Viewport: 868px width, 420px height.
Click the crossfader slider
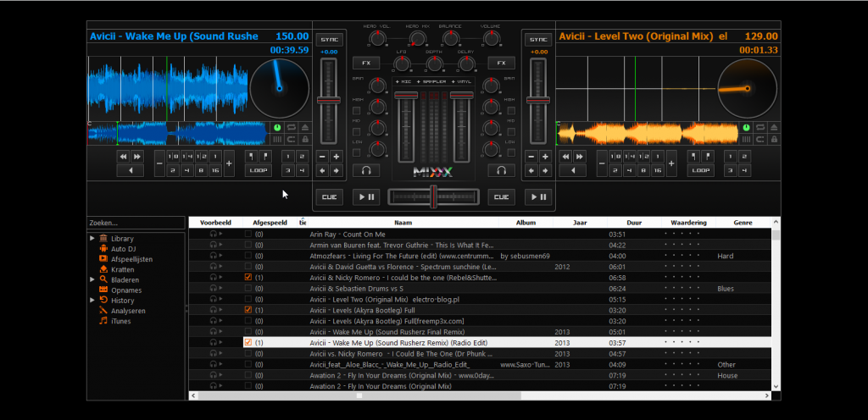click(x=434, y=196)
